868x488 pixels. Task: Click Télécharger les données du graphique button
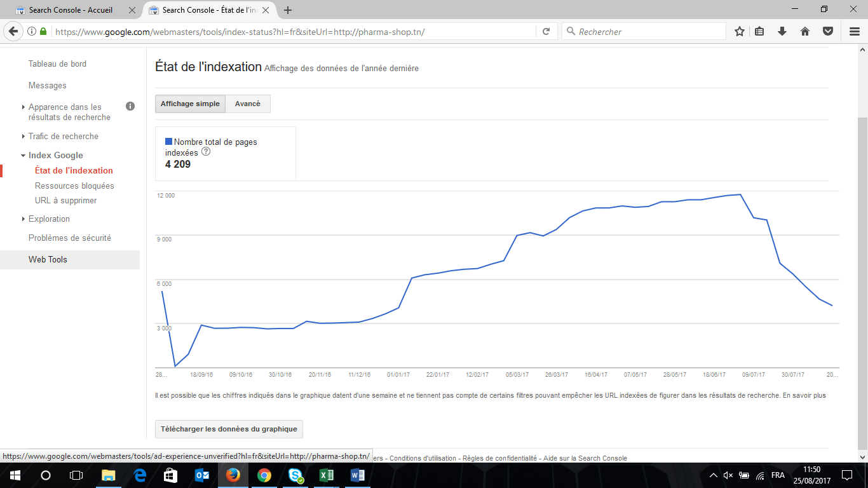[x=229, y=429]
